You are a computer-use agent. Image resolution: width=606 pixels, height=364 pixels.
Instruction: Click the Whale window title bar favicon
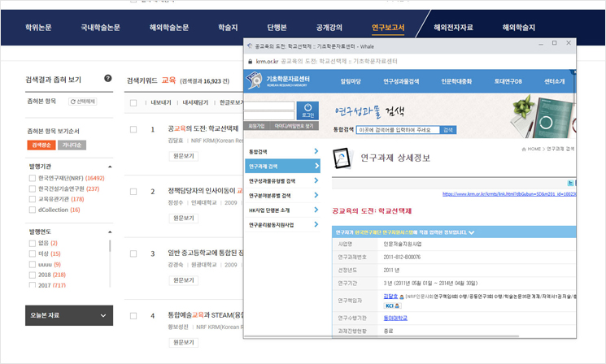click(x=250, y=46)
